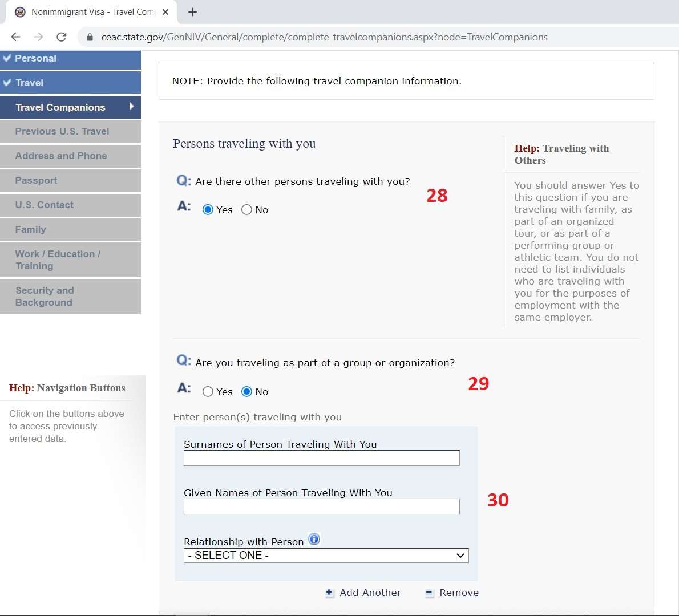Click the Nonimmigrant Visa tab title
Image resolution: width=679 pixels, height=616 pixels.
(x=93, y=12)
